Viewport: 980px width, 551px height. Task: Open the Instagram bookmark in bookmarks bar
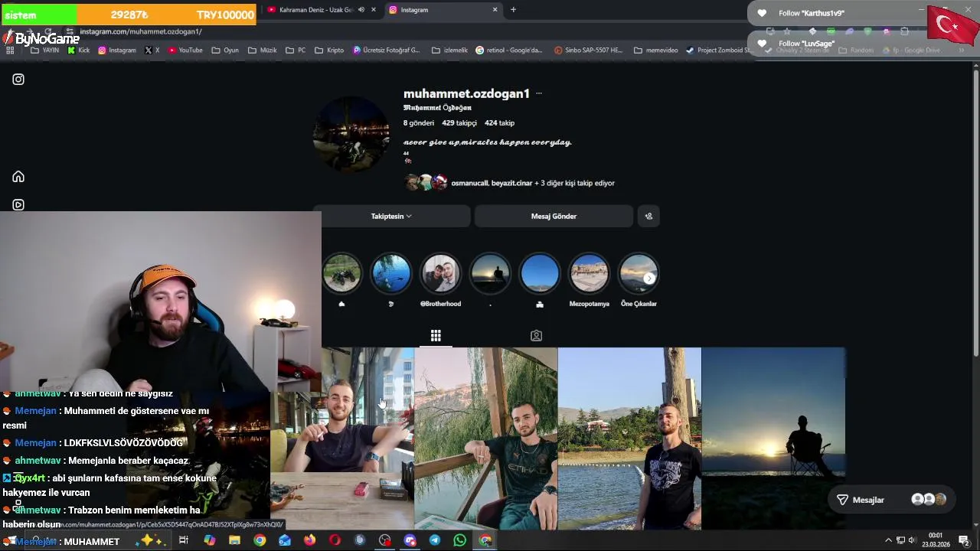(117, 51)
